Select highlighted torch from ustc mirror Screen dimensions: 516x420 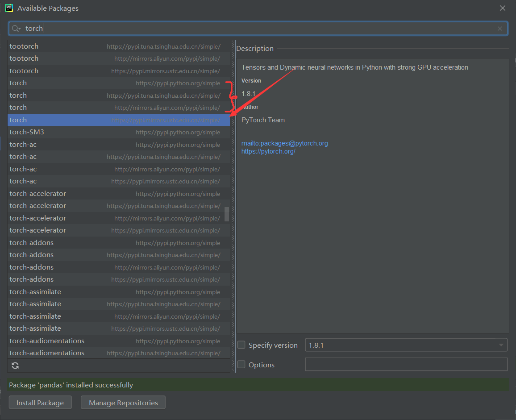118,120
